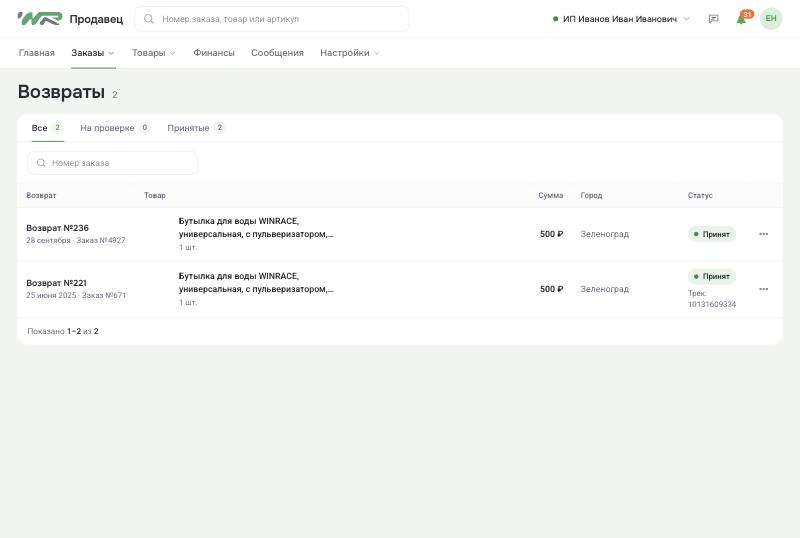The image size is (800, 538).
Task: Open the EH user avatar menu
Action: (x=770, y=18)
